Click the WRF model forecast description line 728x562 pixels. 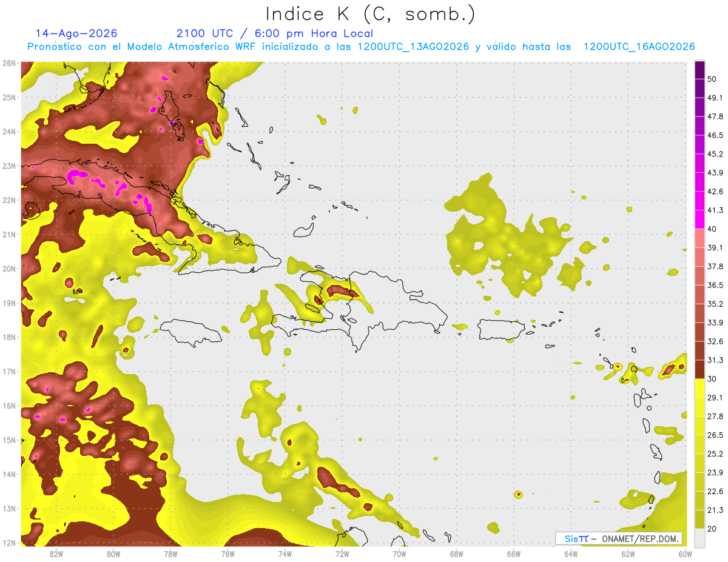click(361, 47)
